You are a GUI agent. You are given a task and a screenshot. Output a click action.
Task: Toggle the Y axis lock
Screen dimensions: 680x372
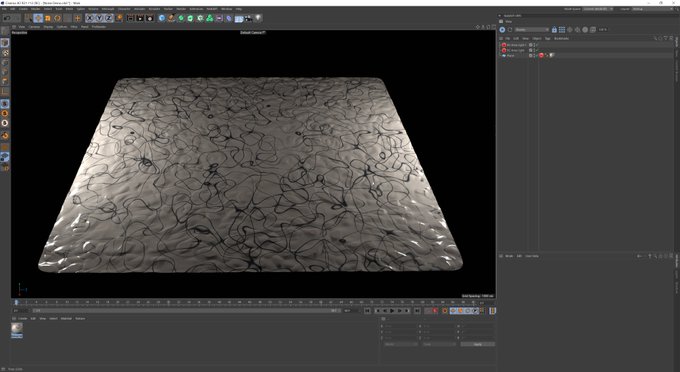click(x=99, y=18)
